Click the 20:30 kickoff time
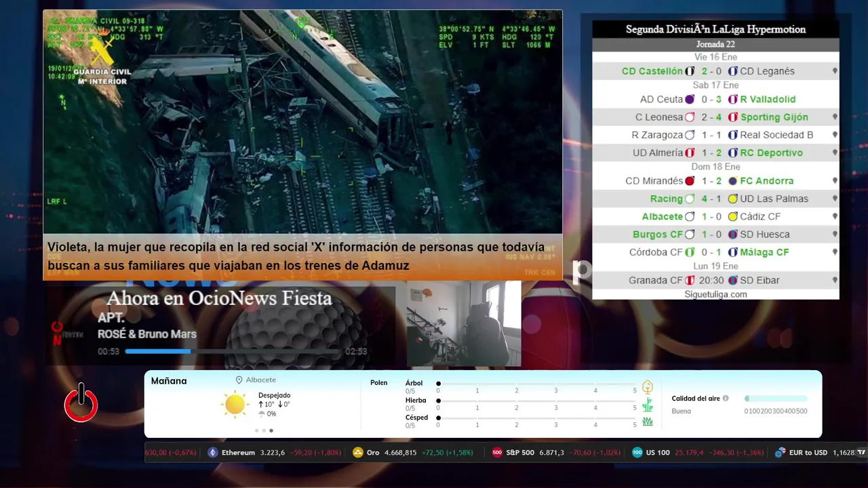This screenshot has width=868, height=488. click(711, 281)
